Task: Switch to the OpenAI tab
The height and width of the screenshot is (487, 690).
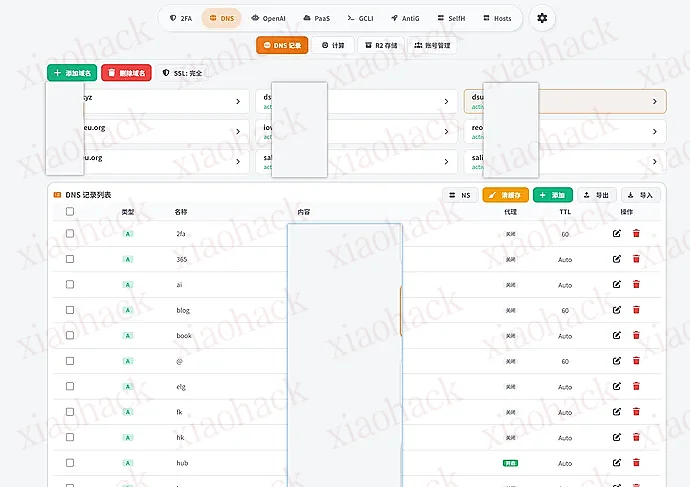Action: coord(267,18)
